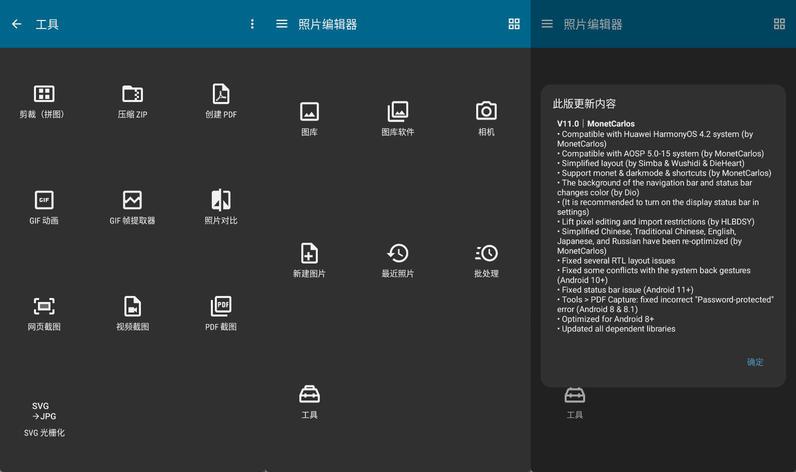Choose the 视频截图 video capture tool
The height and width of the screenshot is (472, 796).
click(132, 313)
